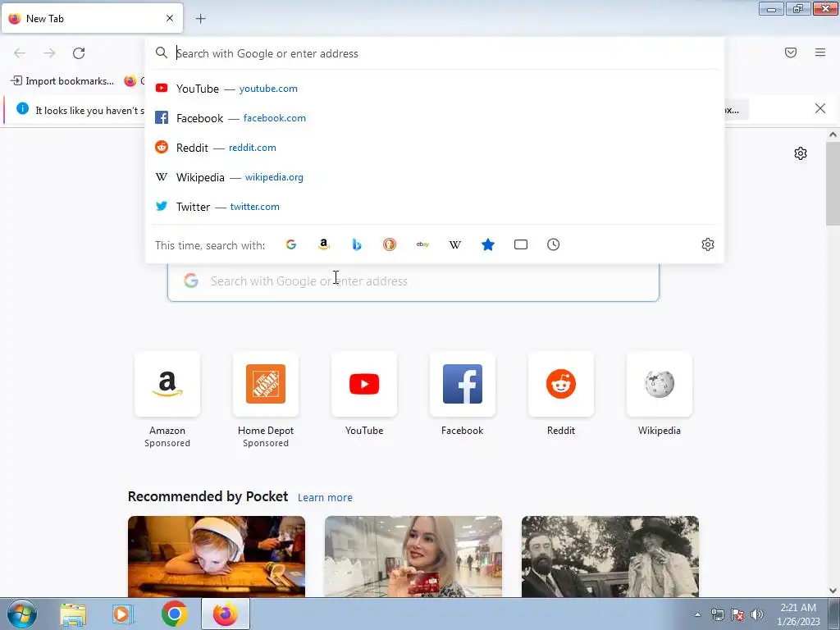840x630 pixels.
Task: Open Pocket story with woman holding card
Action: click(413, 557)
